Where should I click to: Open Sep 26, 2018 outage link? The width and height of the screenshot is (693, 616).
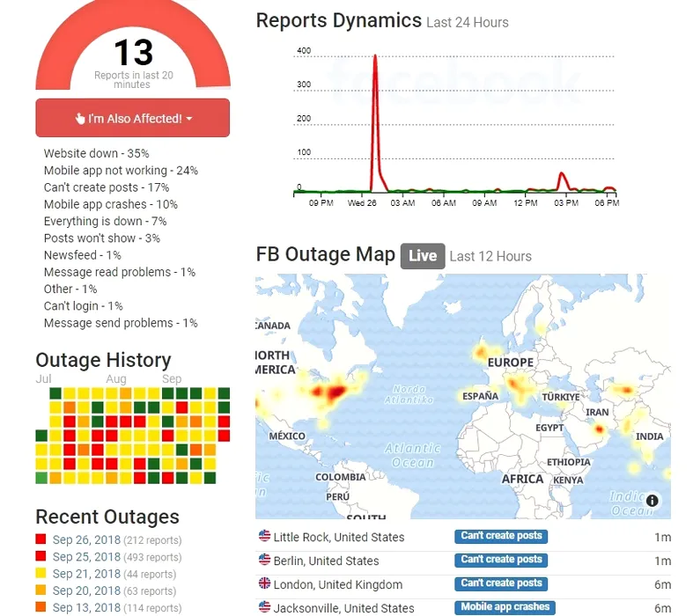[86, 539]
